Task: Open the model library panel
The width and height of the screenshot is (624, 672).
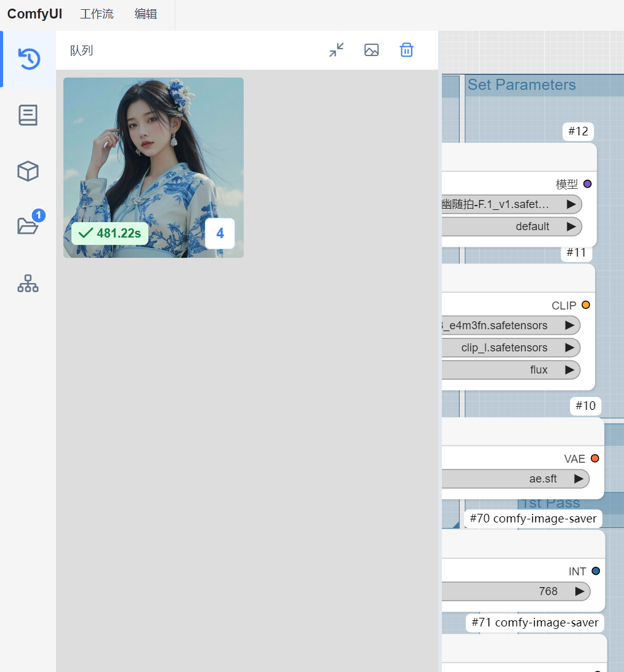Action: [x=28, y=171]
